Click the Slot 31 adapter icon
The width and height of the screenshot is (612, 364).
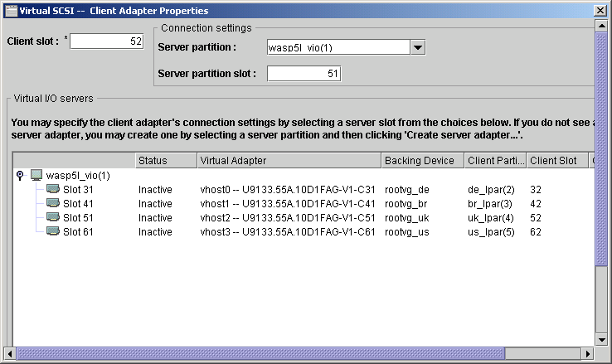coord(53,189)
